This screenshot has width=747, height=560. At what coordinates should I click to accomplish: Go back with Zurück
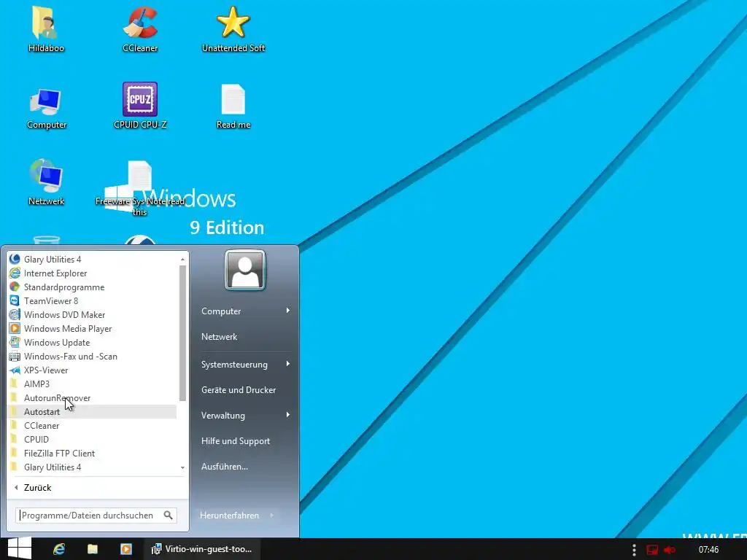coord(38,488)
